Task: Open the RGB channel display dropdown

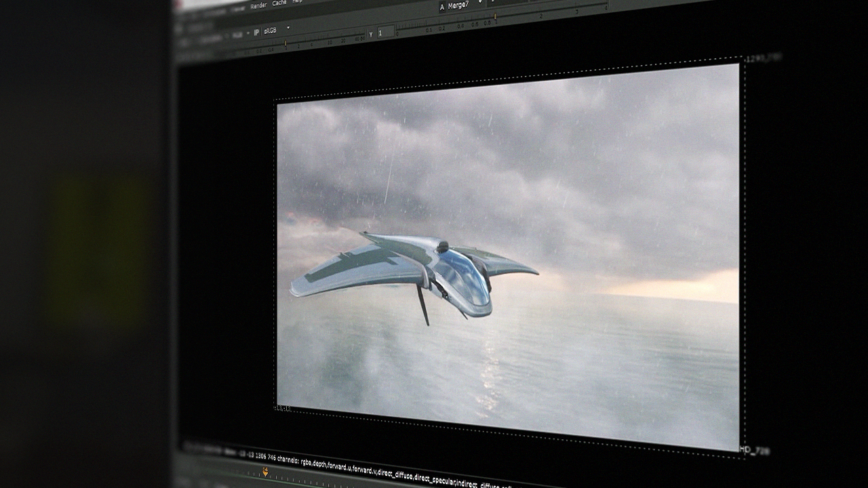Action: [x=239, y=34]
